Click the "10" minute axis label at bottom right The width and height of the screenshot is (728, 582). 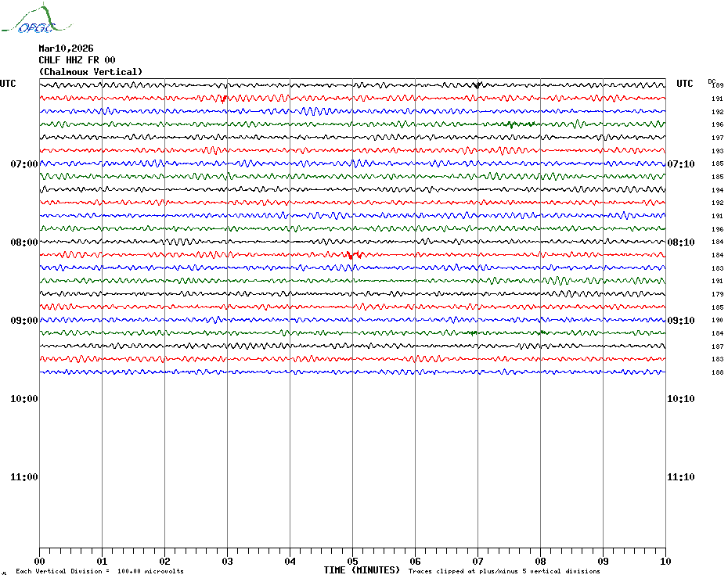[x=666, y=562]
